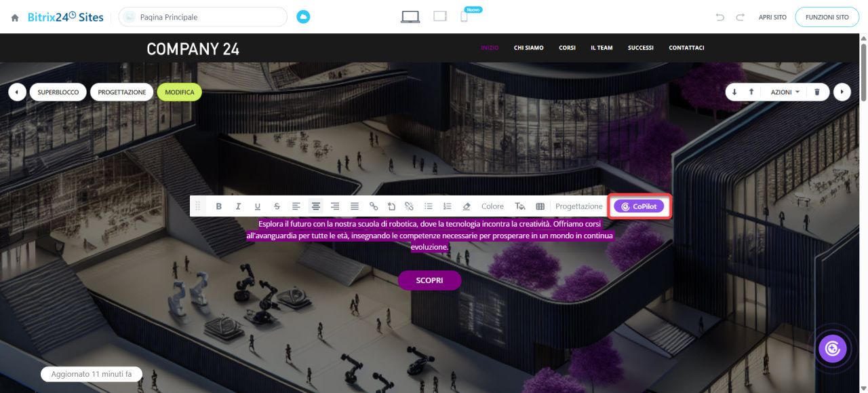Expand block options with the right arrow
This screenshot has width=868, height=393.
[x=842, y=92]
